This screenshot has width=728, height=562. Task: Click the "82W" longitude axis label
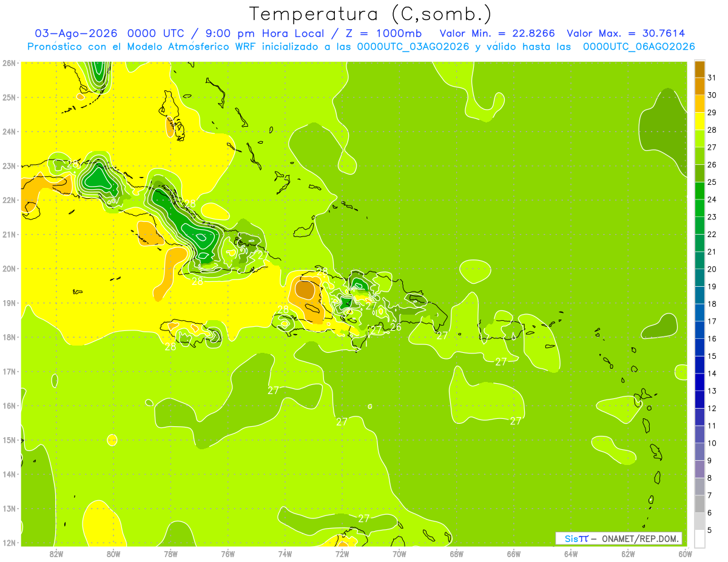pyautogui.click(x=56, y=554)
